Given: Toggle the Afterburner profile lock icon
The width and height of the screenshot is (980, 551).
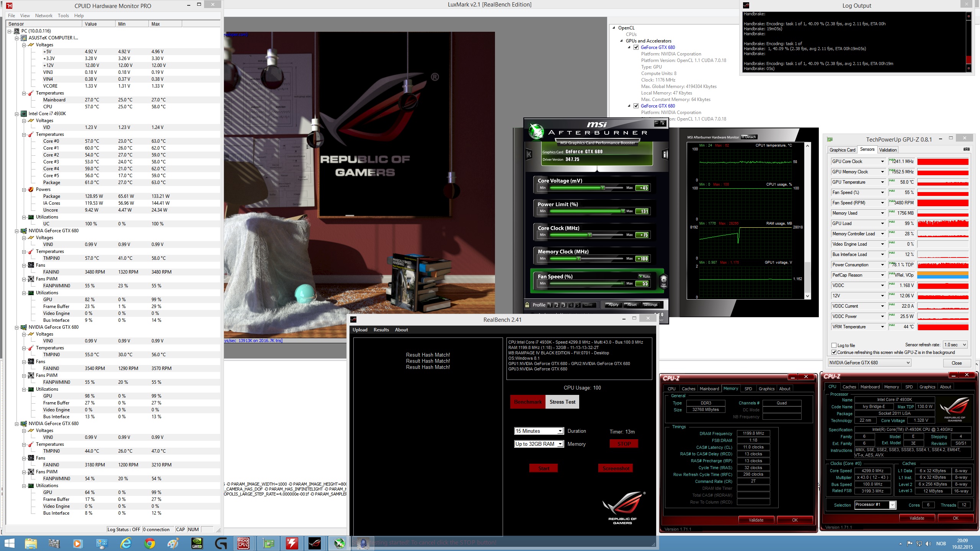Looking at the screenshot, I should pyautogui.click(x=527, y=305).
